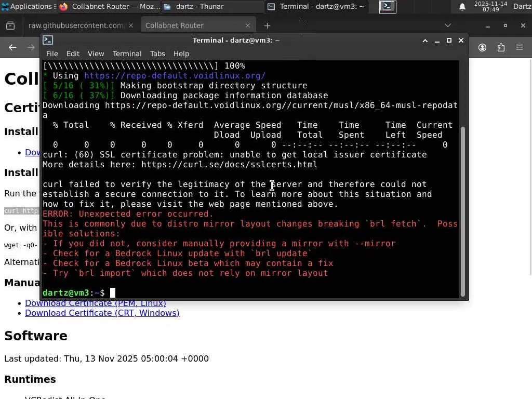
Task: Go forward in Firefox history
Action: coord(31,47)
